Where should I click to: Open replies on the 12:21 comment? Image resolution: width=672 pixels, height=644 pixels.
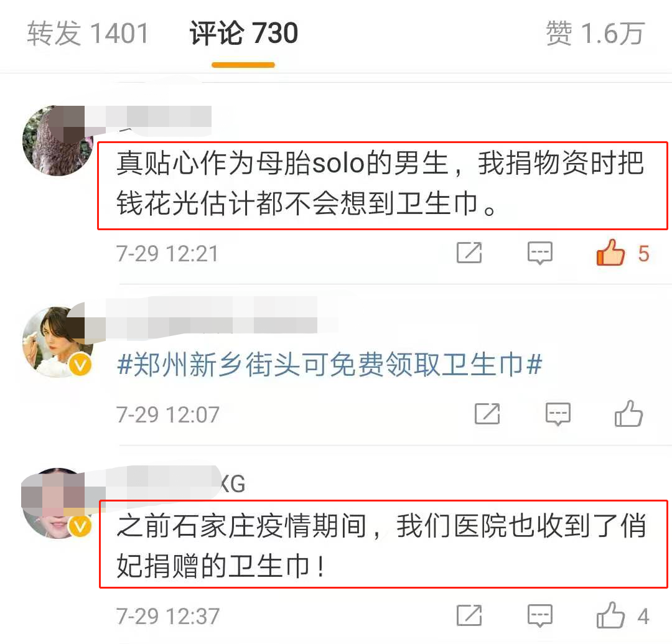coord(539,253)
